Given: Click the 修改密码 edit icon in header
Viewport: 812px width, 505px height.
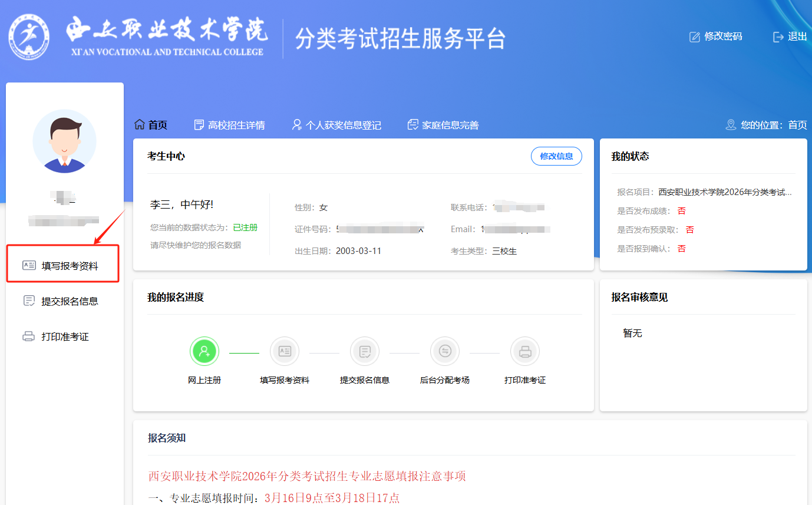Looking at the screenshot, I should [x=695, y=37].
